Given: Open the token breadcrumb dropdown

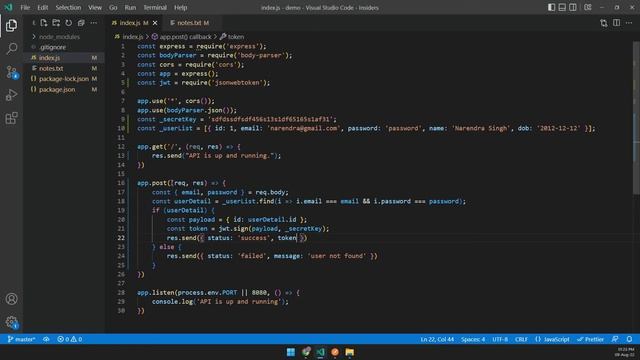Looking at the screenshot, I should tap(232, 37).
